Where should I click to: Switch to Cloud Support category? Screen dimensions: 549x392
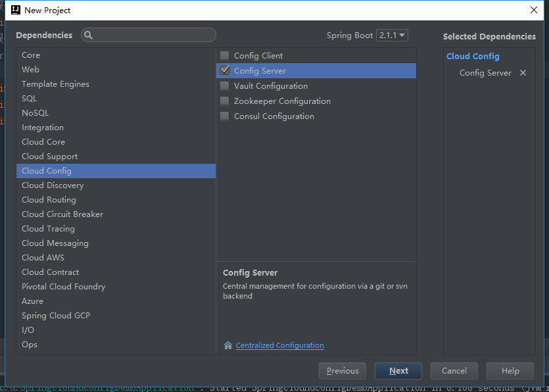(116, 157)
